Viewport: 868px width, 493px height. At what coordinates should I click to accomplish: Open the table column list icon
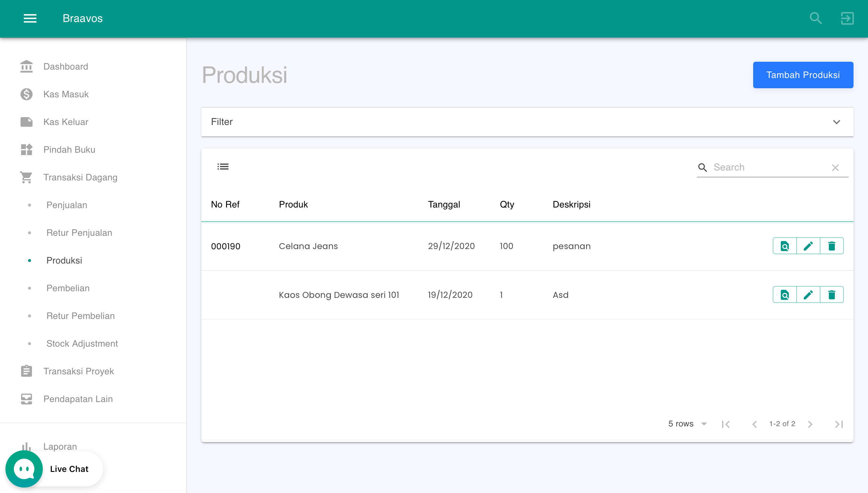point(223,167)
